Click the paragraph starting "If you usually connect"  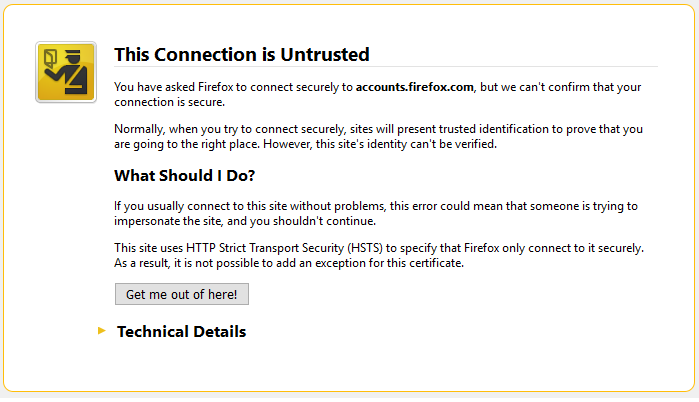(x=375, y=213)
